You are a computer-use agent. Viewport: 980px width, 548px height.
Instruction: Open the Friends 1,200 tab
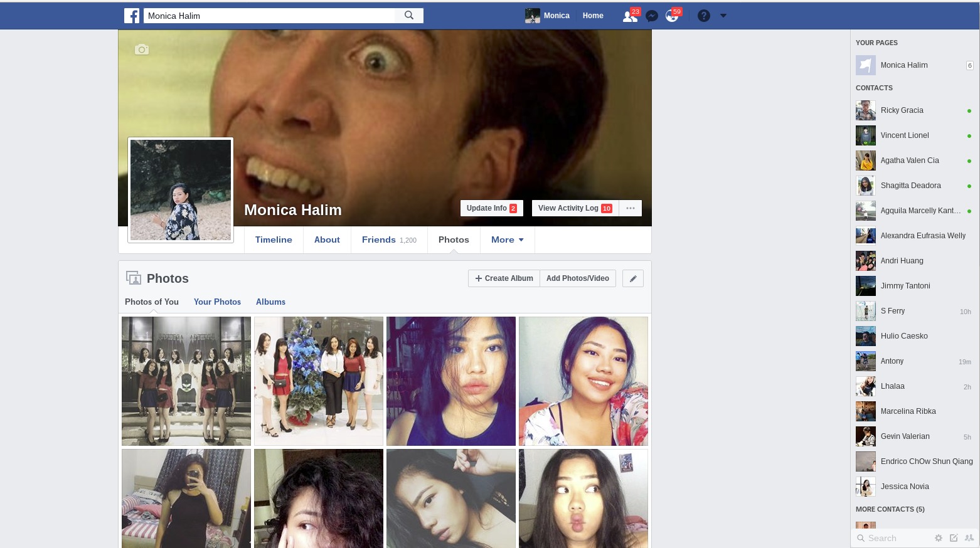click(389, 240)
